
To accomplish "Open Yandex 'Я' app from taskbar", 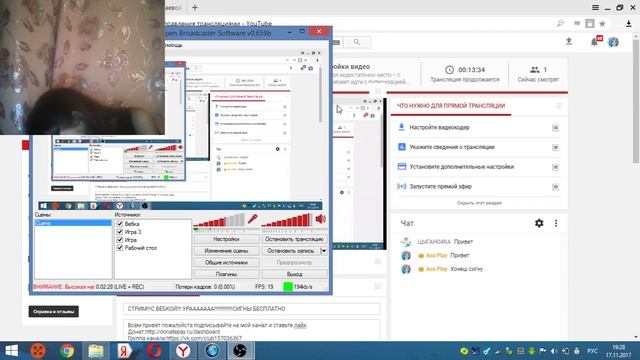I will pyautogui.click(x=125, y=351).
